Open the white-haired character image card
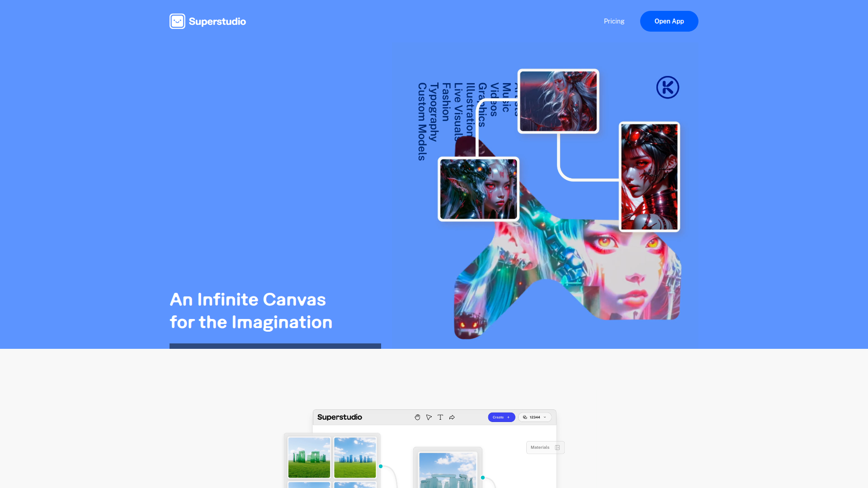 pyautogui.click(x=558, y=101)
